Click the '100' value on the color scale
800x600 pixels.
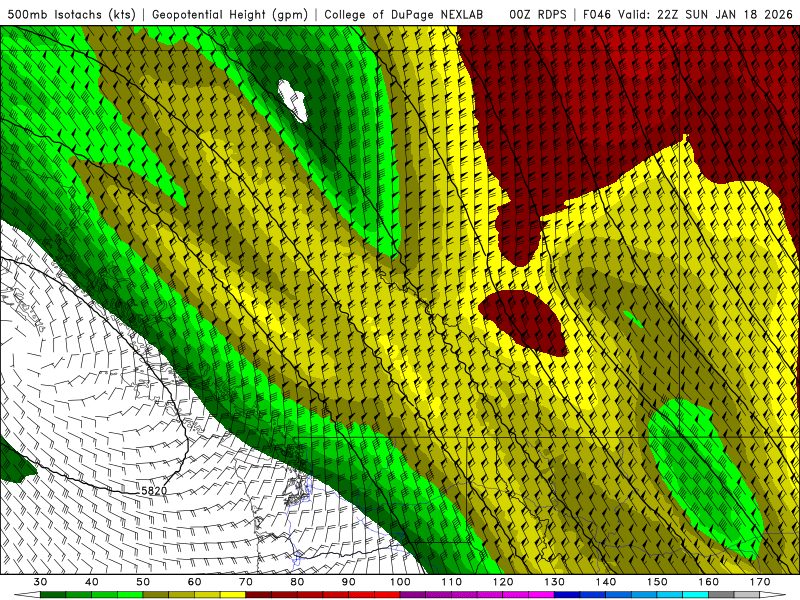pos(400,582)
